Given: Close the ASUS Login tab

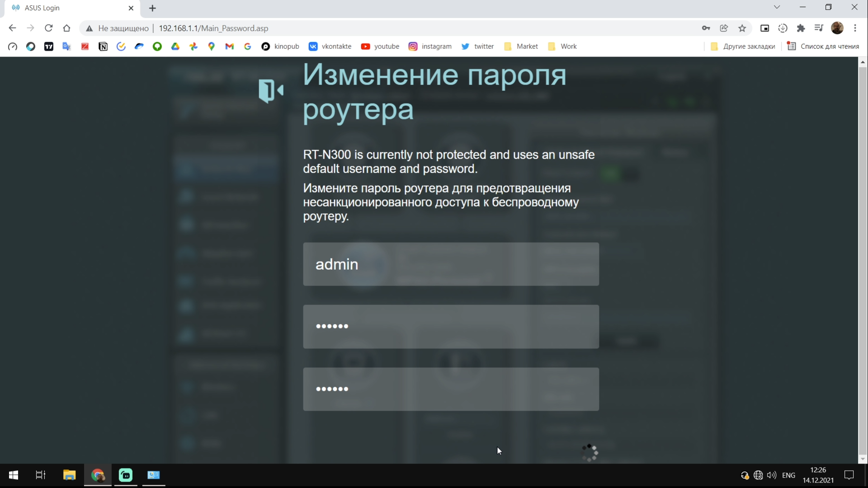Looking at the screenshot, I should [131, 8].
